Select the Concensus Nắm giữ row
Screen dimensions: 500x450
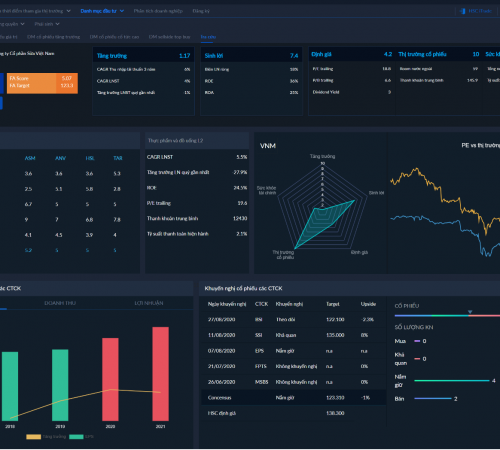294,397
